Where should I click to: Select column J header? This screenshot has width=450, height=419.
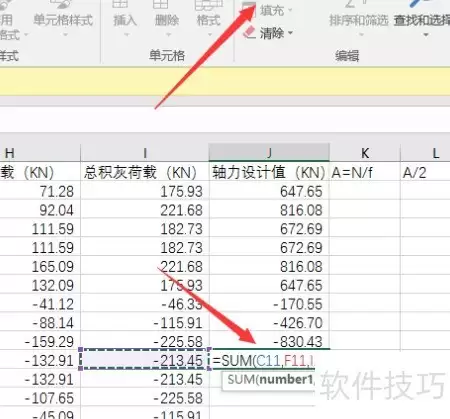(x=269, y=153)
